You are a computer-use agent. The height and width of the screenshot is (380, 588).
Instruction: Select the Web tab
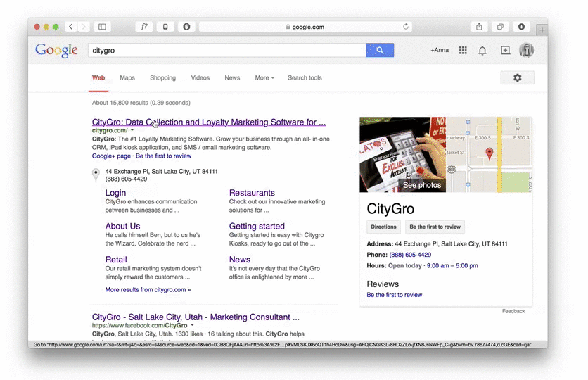click(x=98, y=77)
